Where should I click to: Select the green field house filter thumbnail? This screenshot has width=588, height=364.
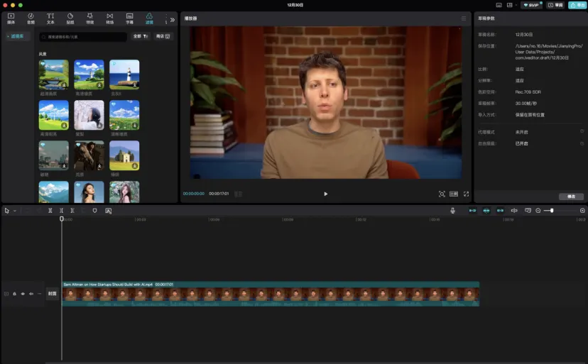[124, 155]
